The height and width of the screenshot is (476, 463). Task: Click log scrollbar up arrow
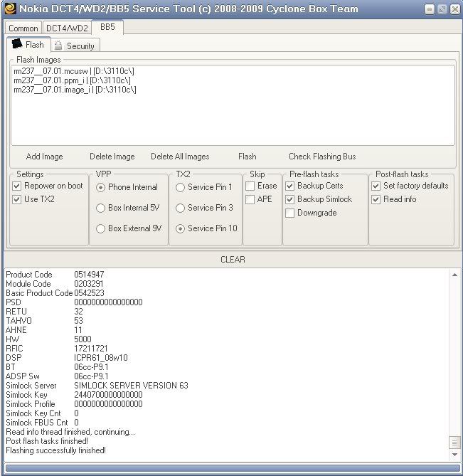pos(454,275)
